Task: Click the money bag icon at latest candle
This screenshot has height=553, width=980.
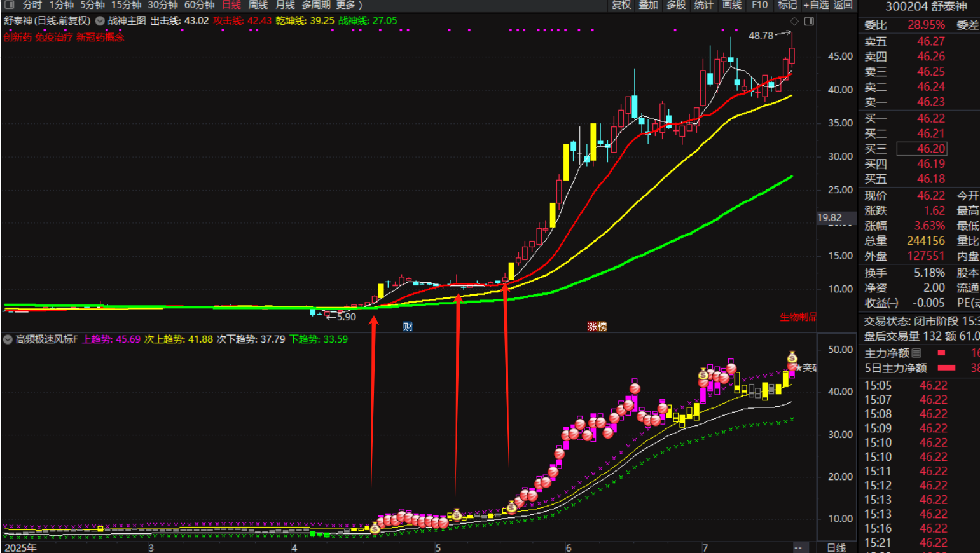Action: click(792, 357)
